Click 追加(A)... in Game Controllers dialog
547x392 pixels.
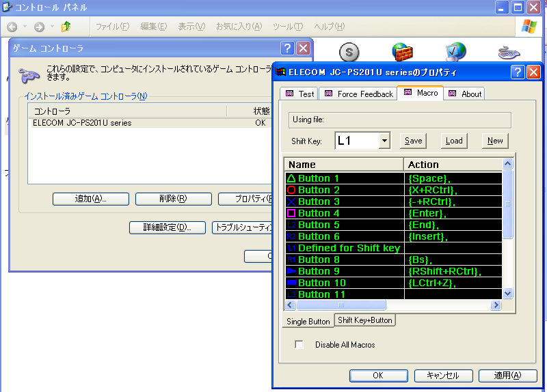tap(91, 199)
